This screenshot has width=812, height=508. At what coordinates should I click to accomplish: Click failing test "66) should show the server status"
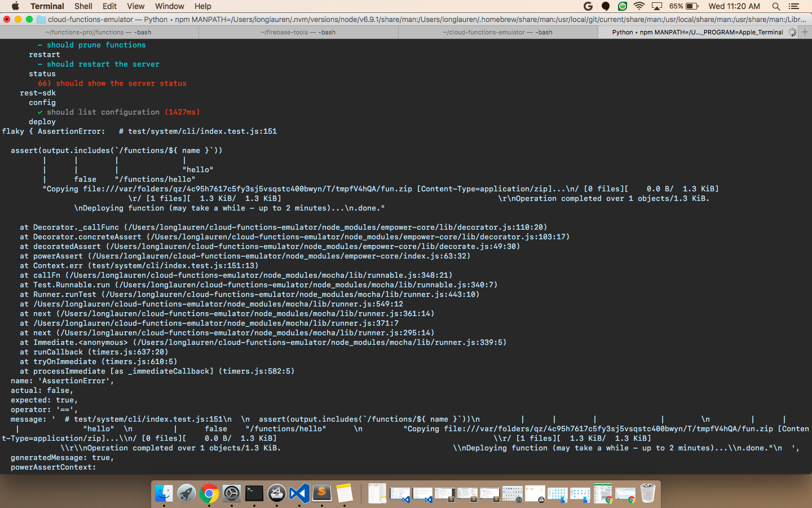[x=112, y=83]
